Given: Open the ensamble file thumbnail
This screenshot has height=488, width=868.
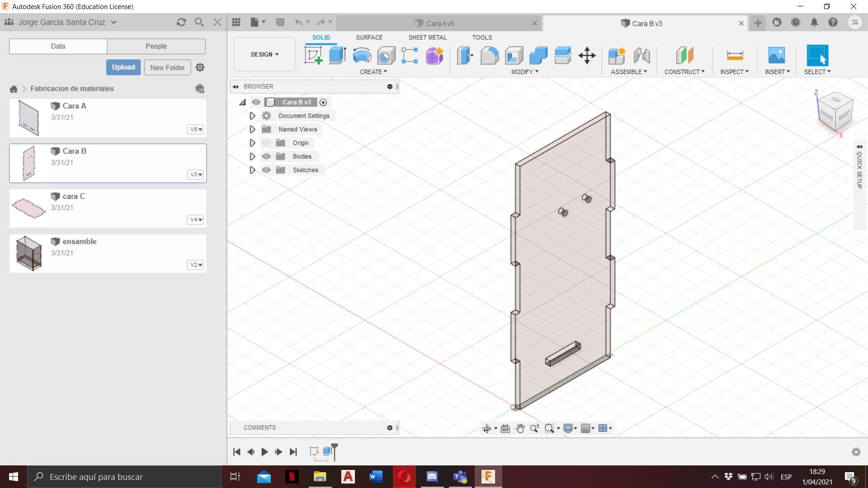Looking at the screenshot, I should click(x=29, y=253).
